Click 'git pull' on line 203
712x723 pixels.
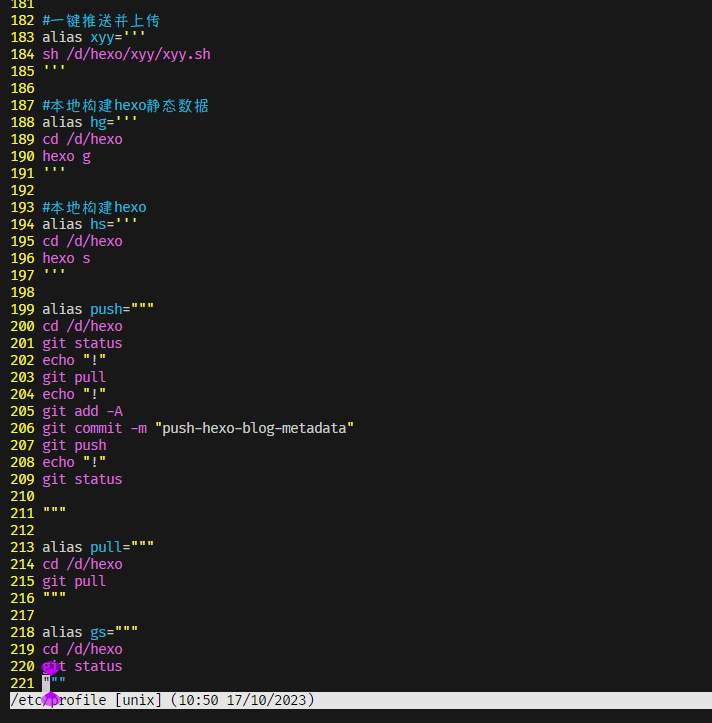74,377
